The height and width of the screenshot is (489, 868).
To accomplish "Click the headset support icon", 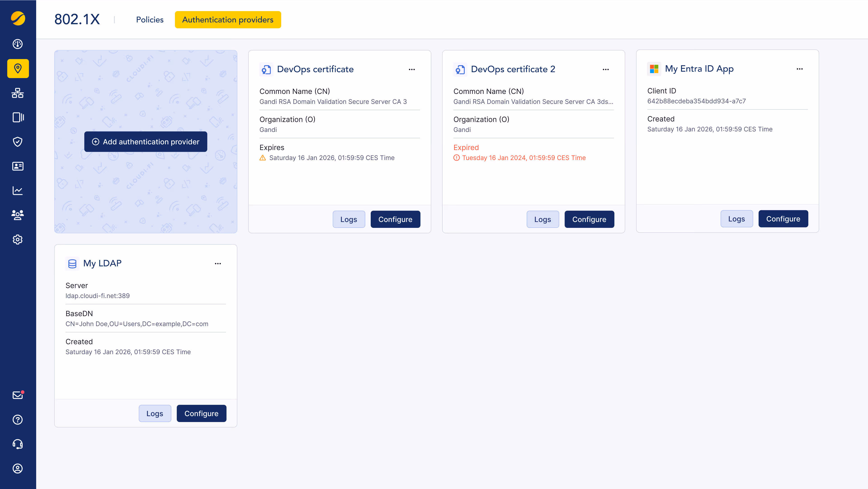I will (18, 444).
